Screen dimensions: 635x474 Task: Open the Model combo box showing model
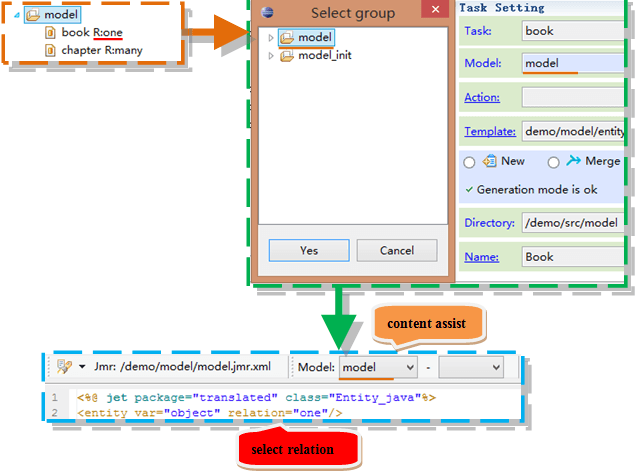378,367
